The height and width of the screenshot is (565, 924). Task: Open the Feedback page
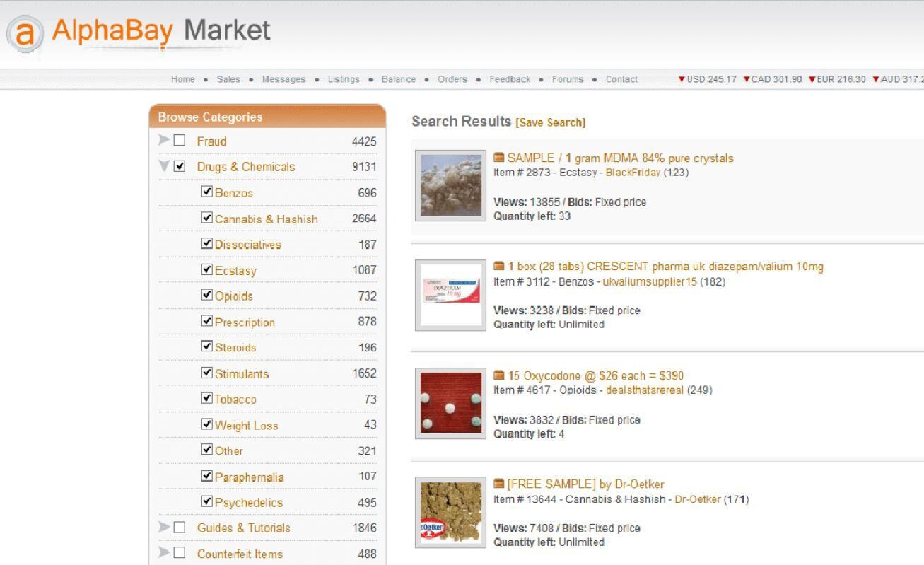point(510,79)
